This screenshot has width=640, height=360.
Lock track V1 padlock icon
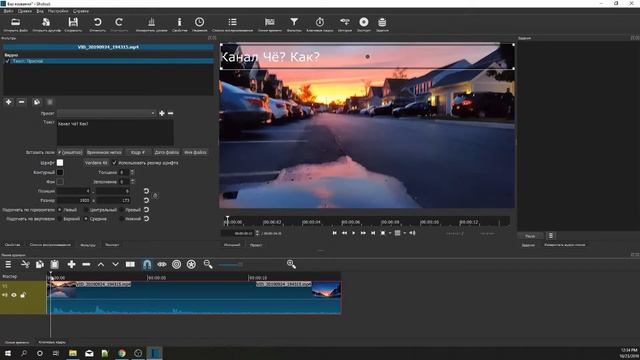pyautogui.click(x=23, y=295)
